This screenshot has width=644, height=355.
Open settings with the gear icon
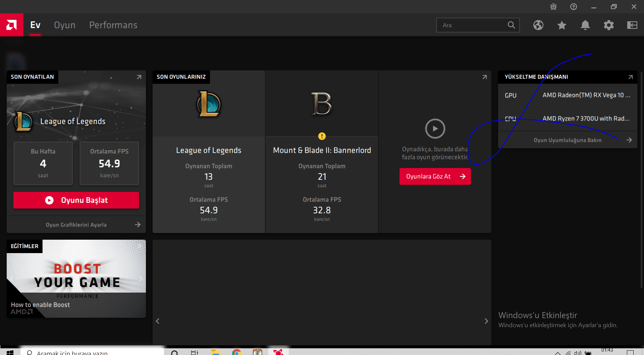point(609,25)
